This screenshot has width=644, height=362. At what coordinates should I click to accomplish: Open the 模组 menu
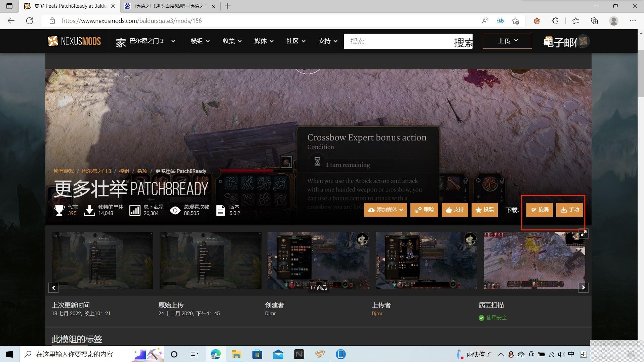(x=200, y=41)
